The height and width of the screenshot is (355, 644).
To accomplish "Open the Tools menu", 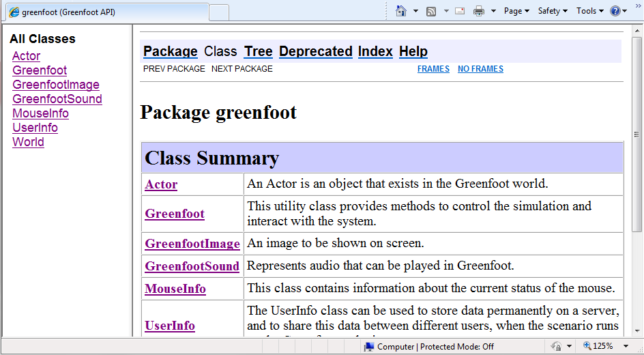I will 590,11.
